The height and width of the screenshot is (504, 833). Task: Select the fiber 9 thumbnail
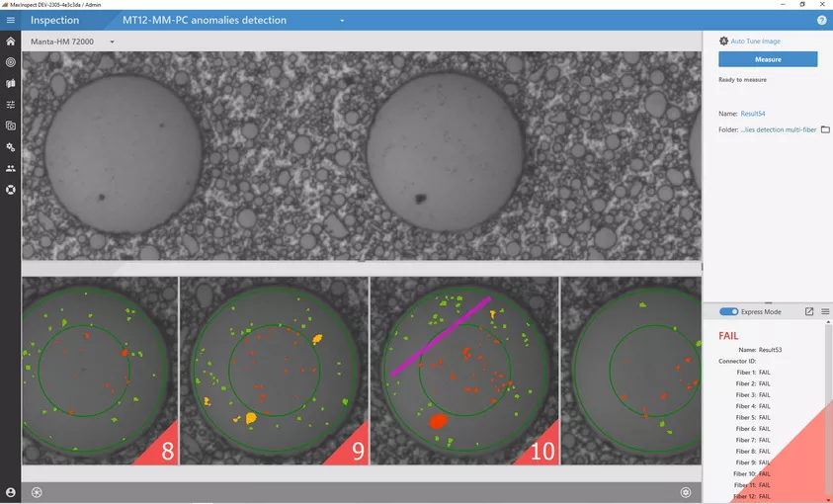(274, 370)
